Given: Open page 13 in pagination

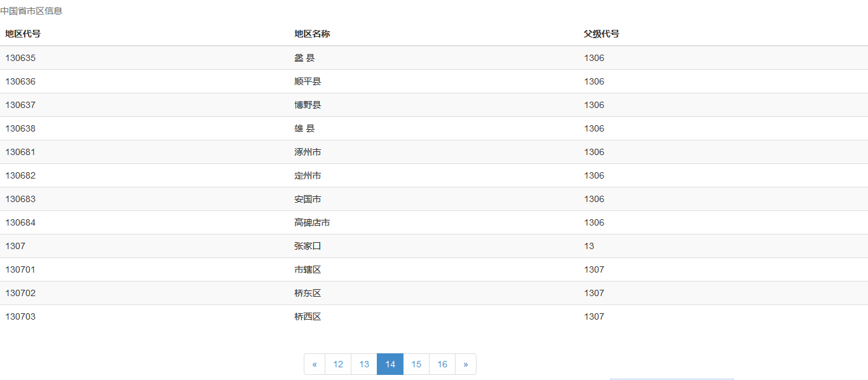Looking at the screenshot, I should 364,364.
